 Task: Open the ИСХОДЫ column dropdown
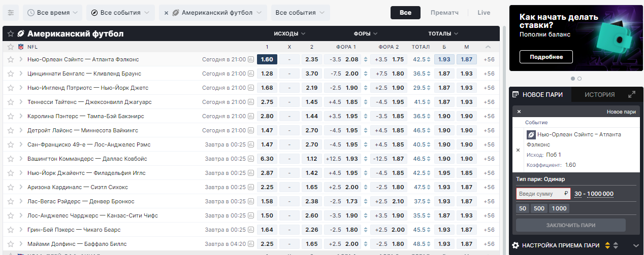coord(289,34)
